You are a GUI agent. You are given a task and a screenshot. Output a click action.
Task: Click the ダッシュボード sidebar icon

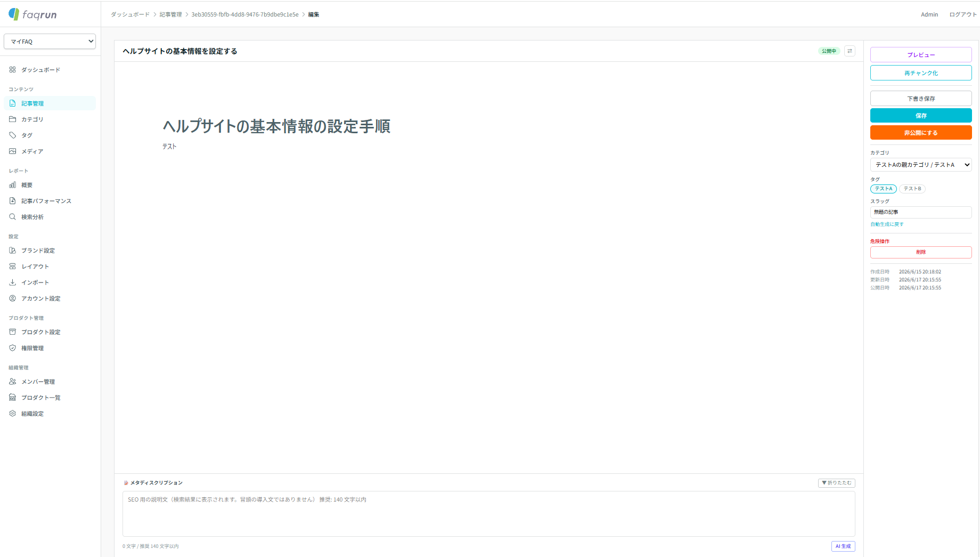(12, 70)
